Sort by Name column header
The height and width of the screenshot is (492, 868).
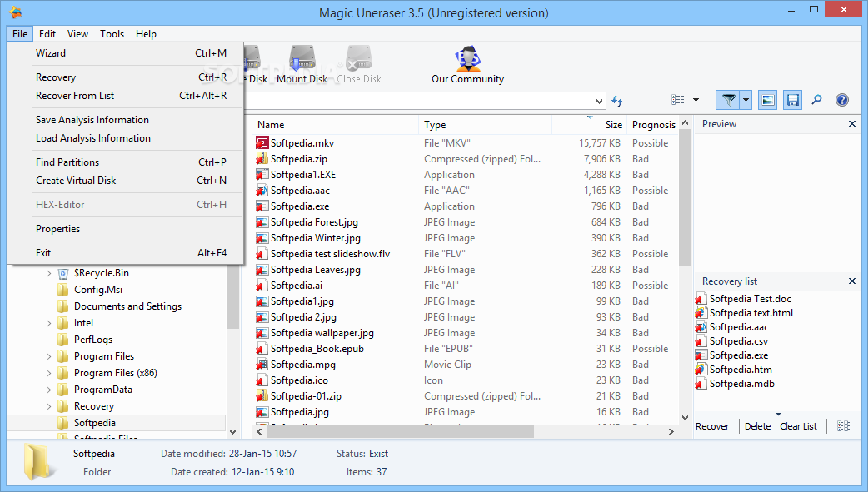coord(335,125)
